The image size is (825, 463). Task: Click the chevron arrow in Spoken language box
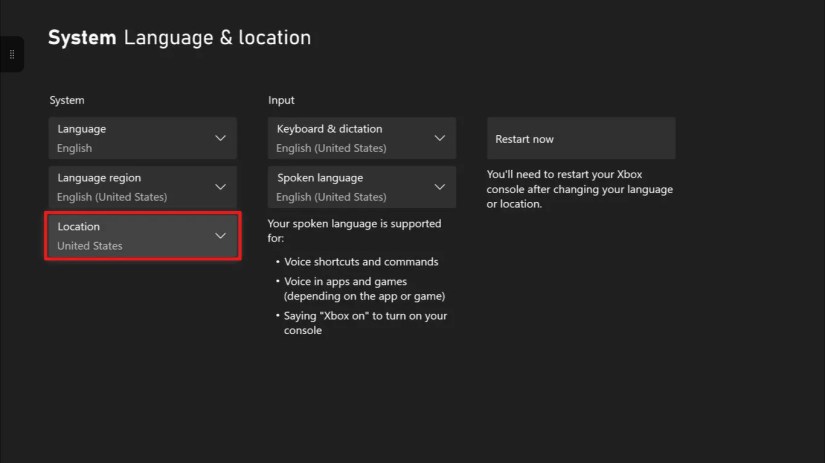(x=439, y=187)
